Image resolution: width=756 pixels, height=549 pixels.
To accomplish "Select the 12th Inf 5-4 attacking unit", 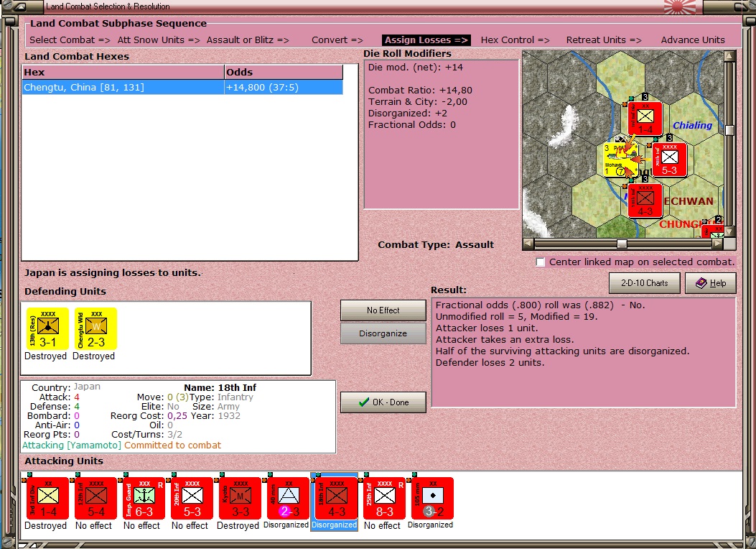I will (x=96, y=499).
